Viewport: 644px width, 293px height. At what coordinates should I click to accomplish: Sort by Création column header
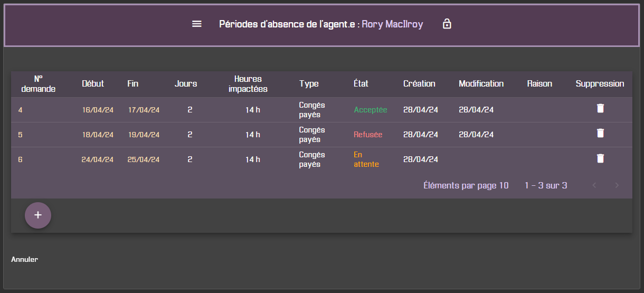pyautogui.click(x=419, y=83)
